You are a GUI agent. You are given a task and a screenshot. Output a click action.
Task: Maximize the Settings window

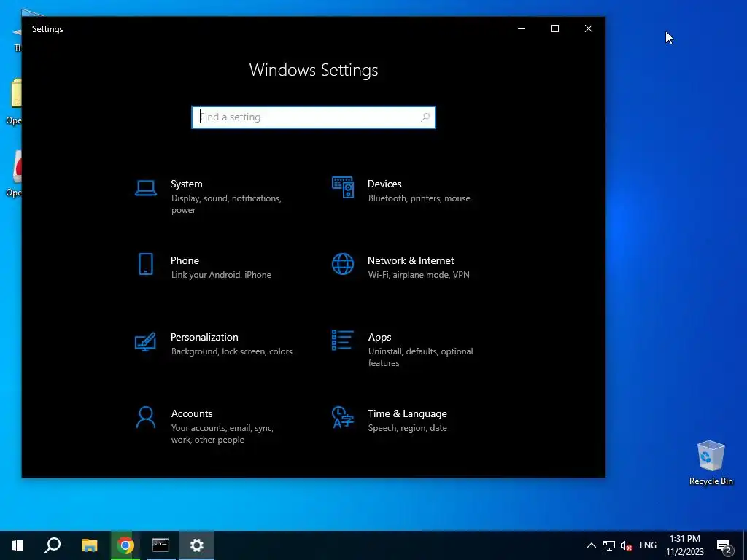(x=555, y=28)
